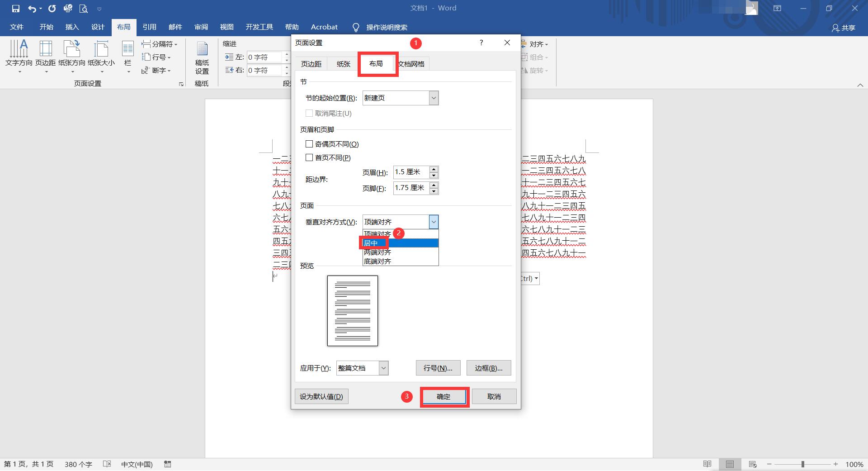Switch to Print Layout view icon
The height and width of the screenshot is (471, 868).
730,464
